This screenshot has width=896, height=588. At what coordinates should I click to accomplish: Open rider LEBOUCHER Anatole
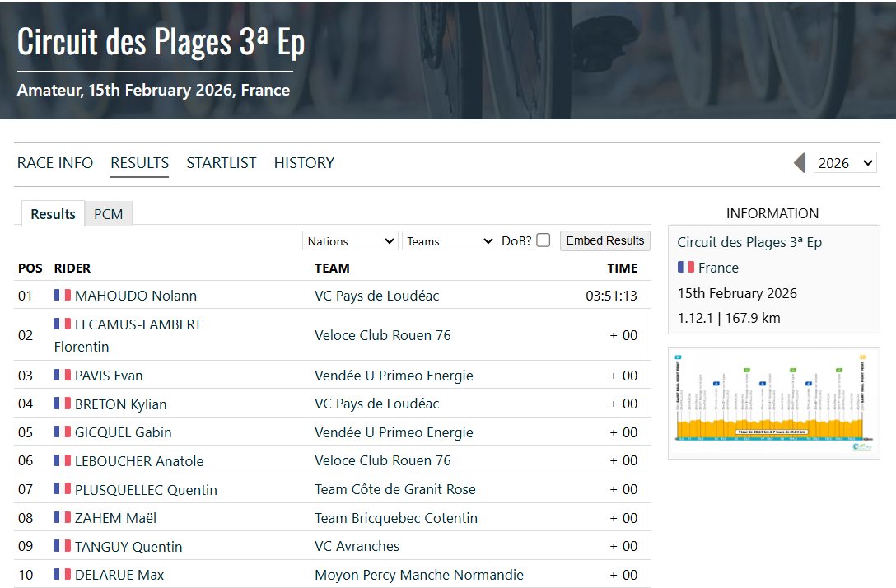pyautogui.click(x=139, y=461)
